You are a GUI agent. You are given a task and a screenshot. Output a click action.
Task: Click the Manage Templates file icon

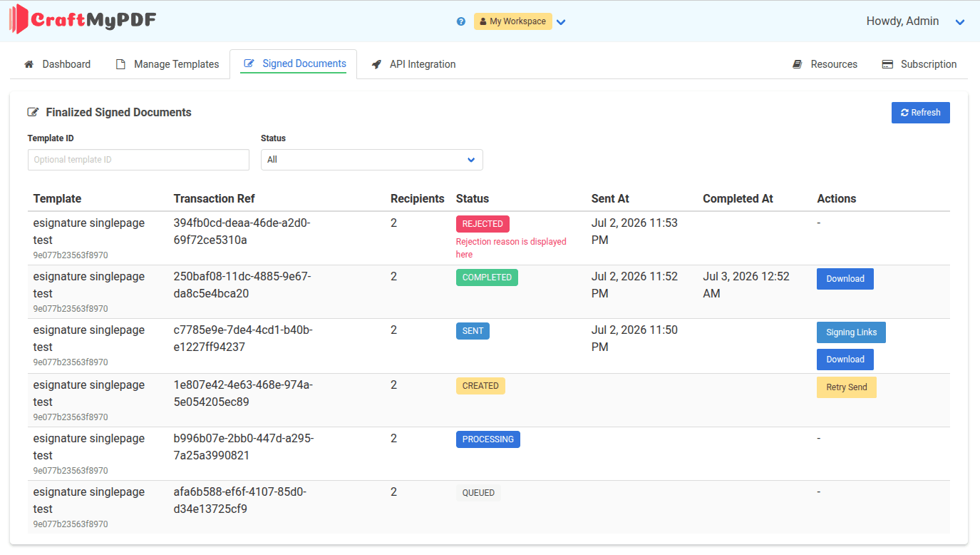click(x=120, y=64)
